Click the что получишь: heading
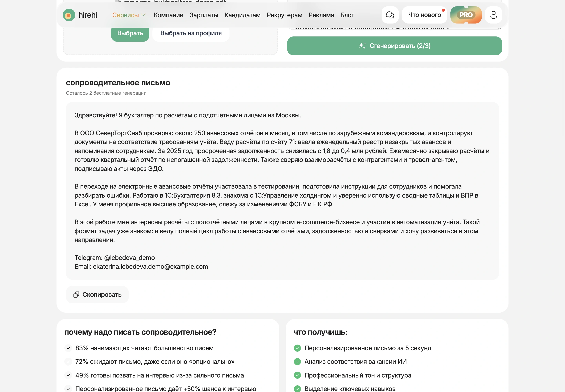 point(320,332)
